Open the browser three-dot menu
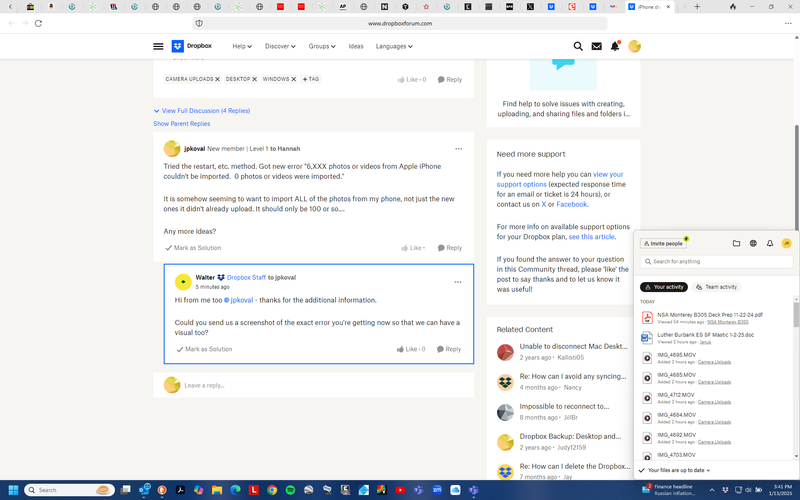800x500 pixels. click(x=788, y=23)
